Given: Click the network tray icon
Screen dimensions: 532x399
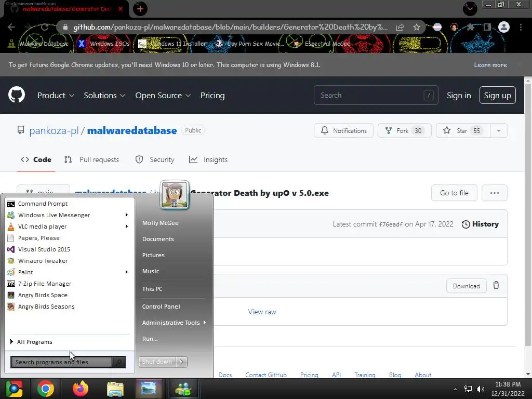Looking at the screenshot, I should click(x=468, y=389).
